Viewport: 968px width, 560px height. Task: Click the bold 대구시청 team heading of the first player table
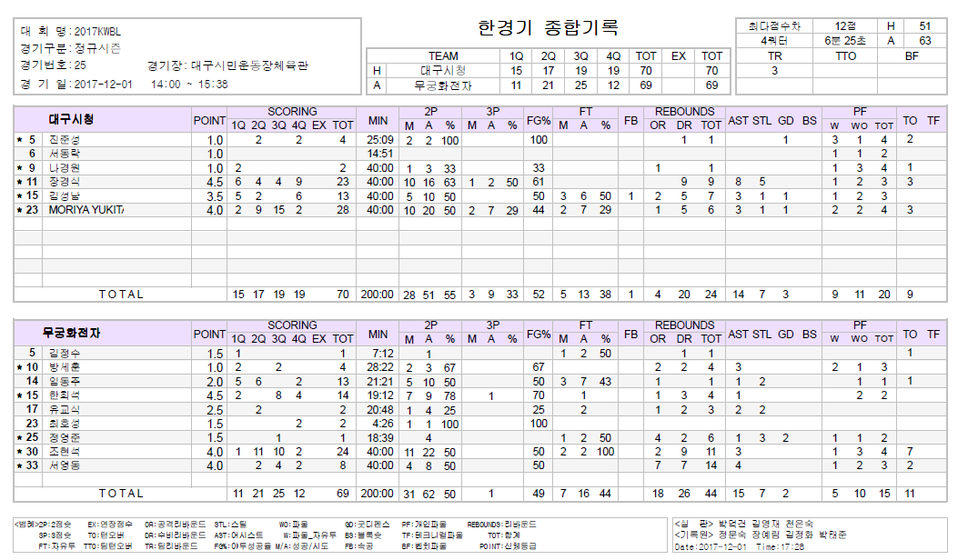click(x=72, y=120)
